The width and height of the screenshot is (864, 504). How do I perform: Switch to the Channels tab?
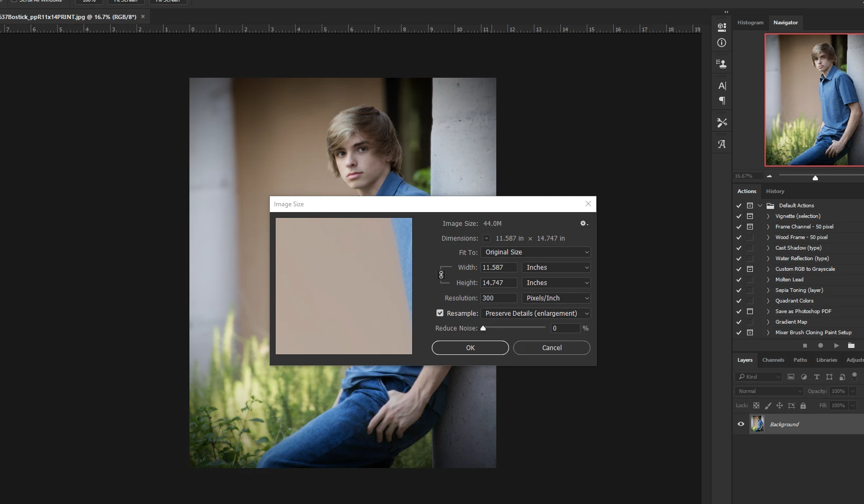click(773, 360)
